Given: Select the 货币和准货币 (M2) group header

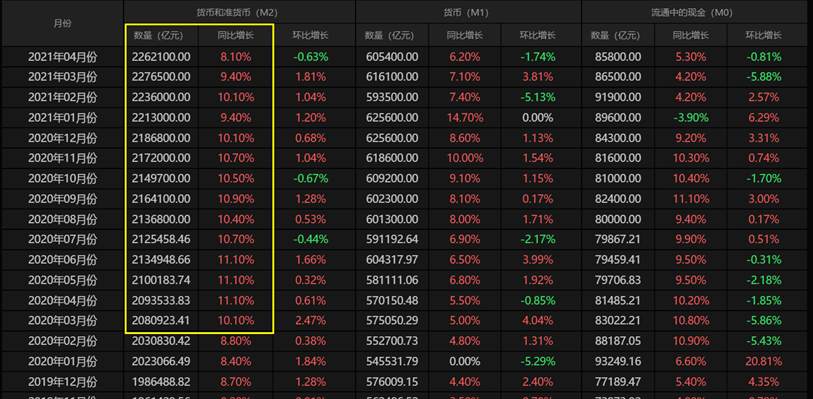Looking at the screenshot, I should pos(239,12).
